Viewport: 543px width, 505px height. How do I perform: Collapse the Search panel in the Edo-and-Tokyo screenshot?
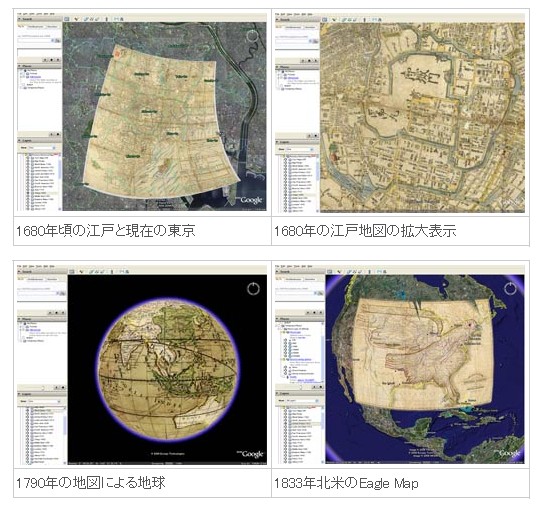pyautogui.click(x=20, y=19)
